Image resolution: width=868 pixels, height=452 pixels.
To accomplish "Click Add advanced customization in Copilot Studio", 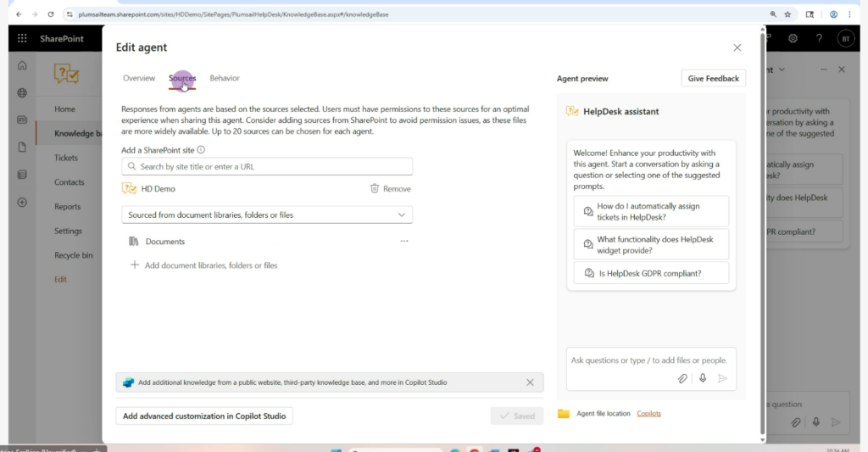I will [x=204, y=416].
